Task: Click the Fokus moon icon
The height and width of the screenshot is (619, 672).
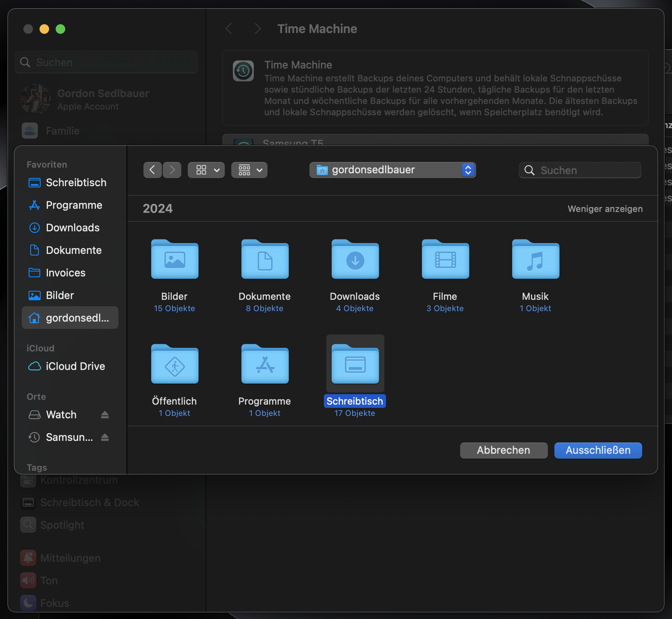Action: (28, 603)
